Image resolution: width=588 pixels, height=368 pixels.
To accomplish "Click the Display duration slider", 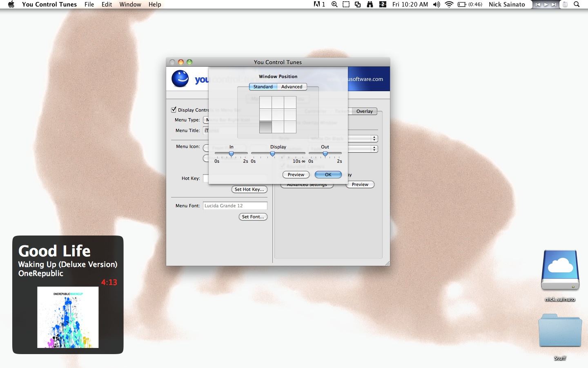I will tap(278, 154).
